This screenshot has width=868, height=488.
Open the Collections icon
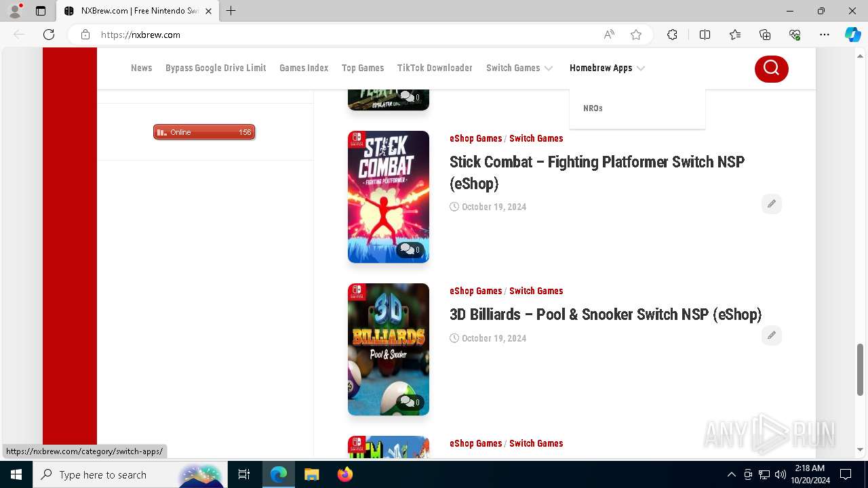click(x=765, y=35)
